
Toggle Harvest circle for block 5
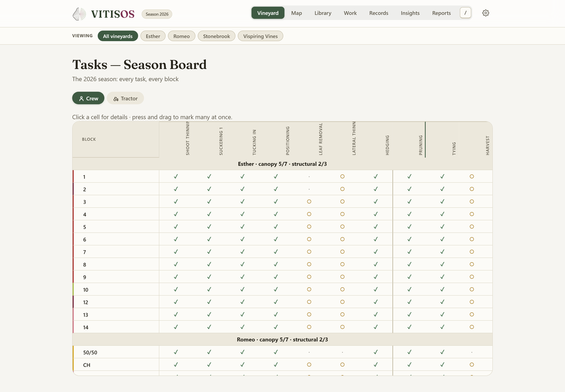point(472,227)
